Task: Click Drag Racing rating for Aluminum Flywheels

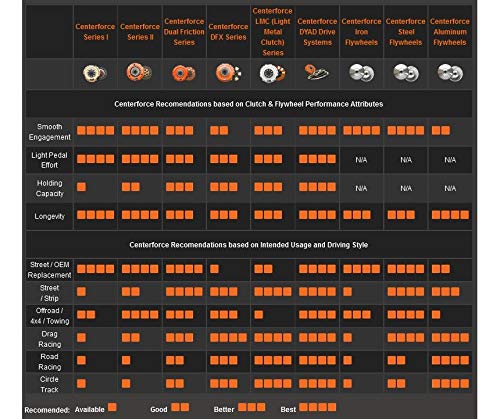Action: point(450,338)
